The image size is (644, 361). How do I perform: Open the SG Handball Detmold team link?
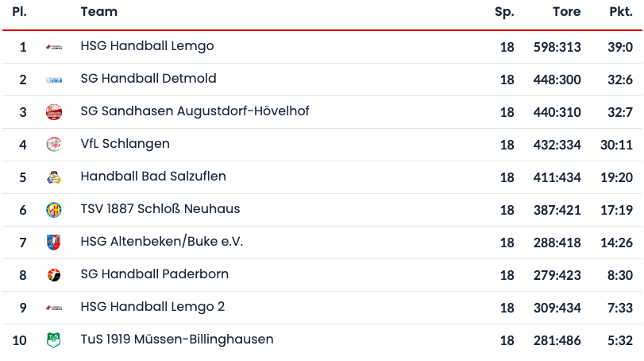[148, 79]
